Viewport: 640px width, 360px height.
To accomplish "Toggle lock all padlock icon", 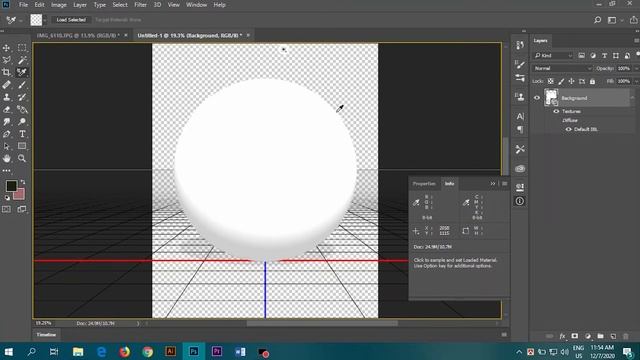I will (x=592, y=81).
